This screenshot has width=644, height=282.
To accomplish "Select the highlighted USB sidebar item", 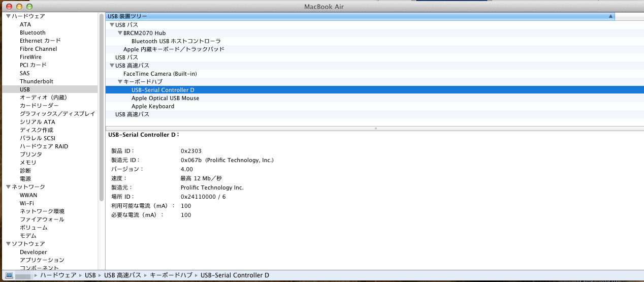I will tap(49, 89).
